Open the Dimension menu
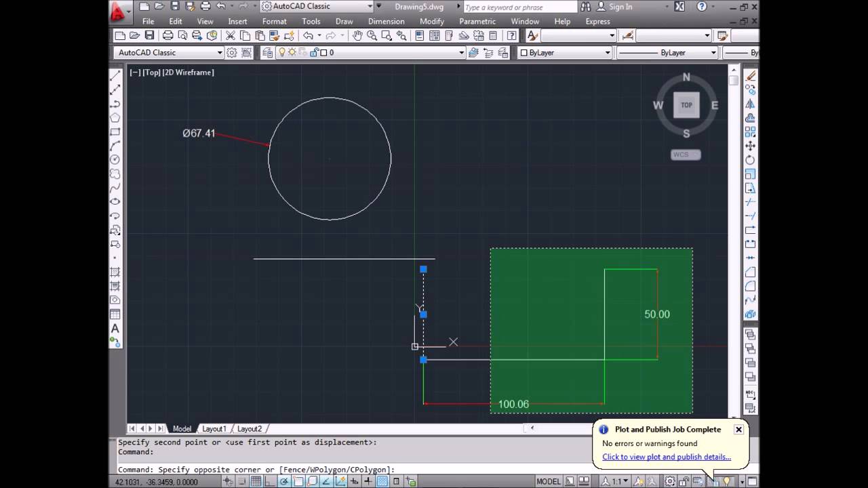Image resolution: width=868 pixels, height=488 pixels. [387, 21]
